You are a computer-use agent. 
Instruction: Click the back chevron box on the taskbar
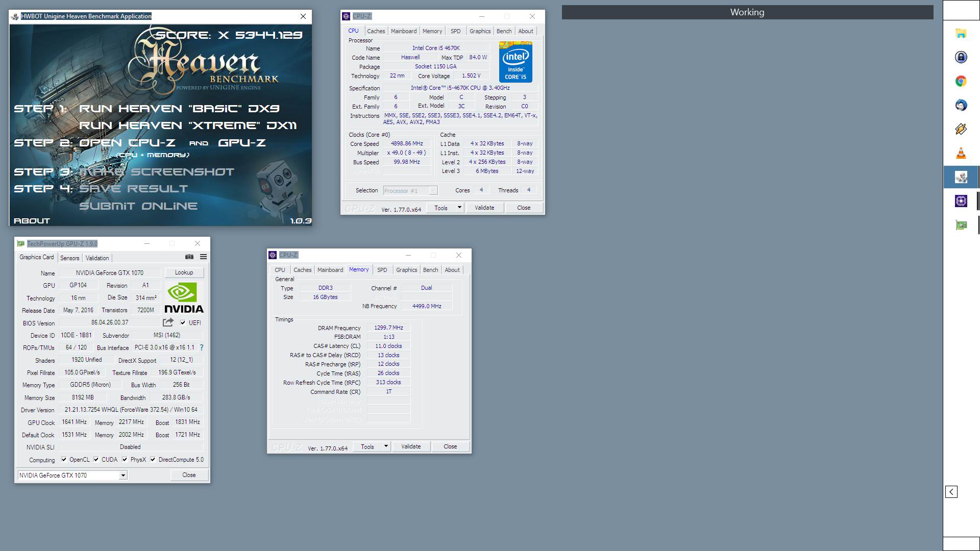click(951, 492)
